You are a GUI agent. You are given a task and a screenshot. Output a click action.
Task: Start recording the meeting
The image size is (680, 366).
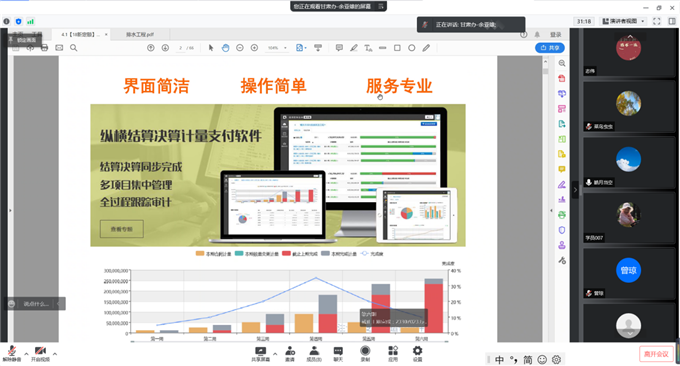[365, 353]
